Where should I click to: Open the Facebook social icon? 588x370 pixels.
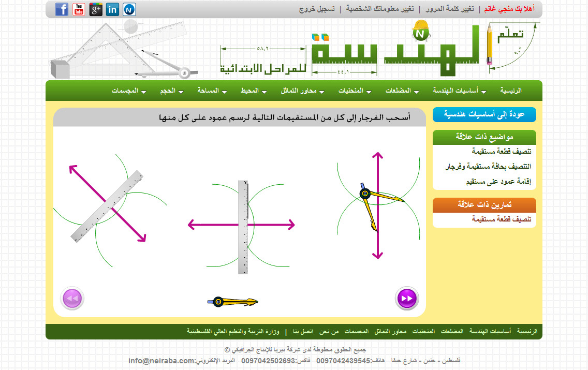pyautogui.click(x=62, y=9)
